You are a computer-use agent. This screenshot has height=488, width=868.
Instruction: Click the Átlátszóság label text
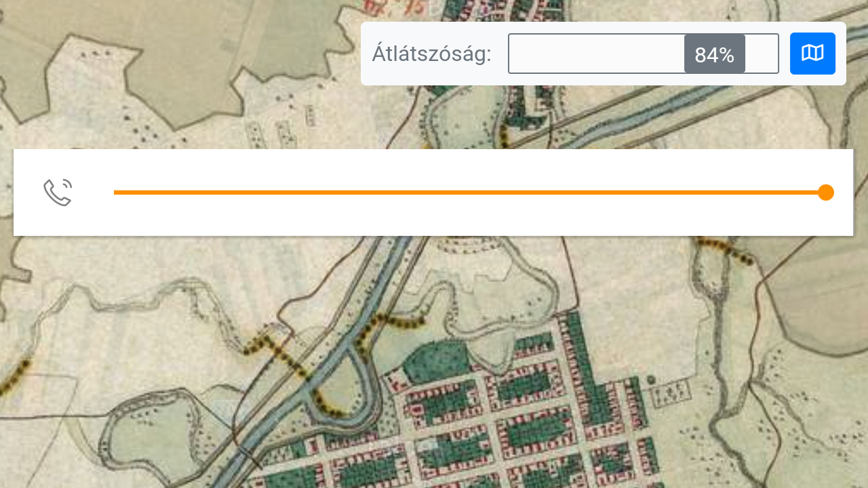pos(431,54)
